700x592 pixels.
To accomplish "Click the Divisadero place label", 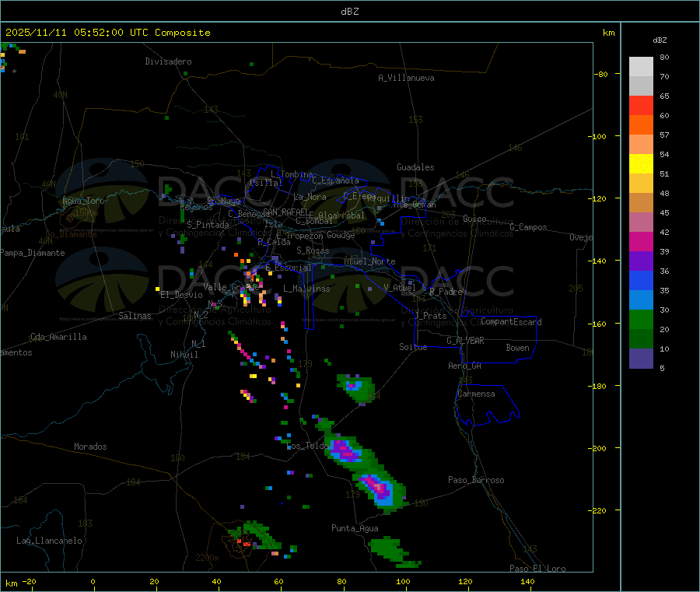I will click(168, 61).
